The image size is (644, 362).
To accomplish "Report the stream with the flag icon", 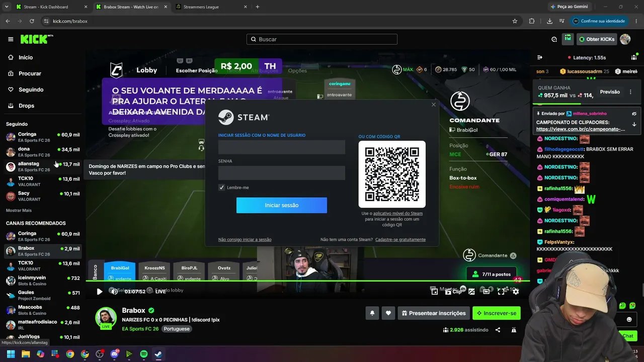I will (x=514, y=330).
